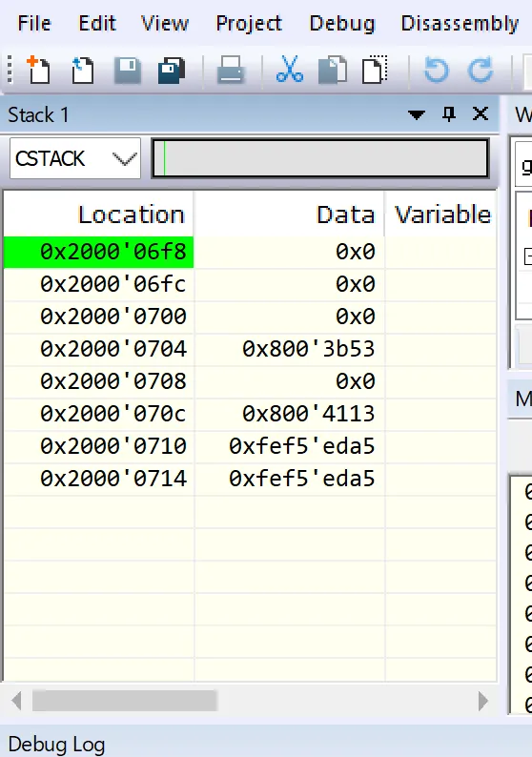Redo the last action

click(481, 70)
